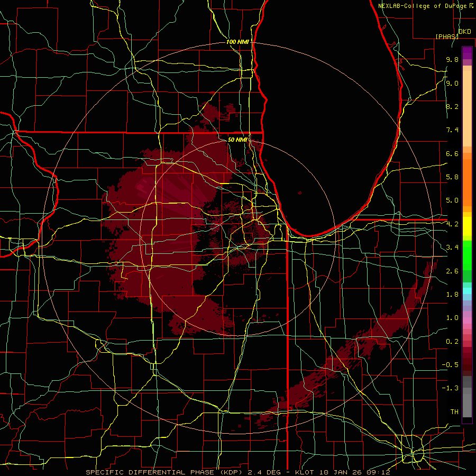Click the [PHAS] units label
The width and height of the screenshot is (476, 476).
point(447,36)
